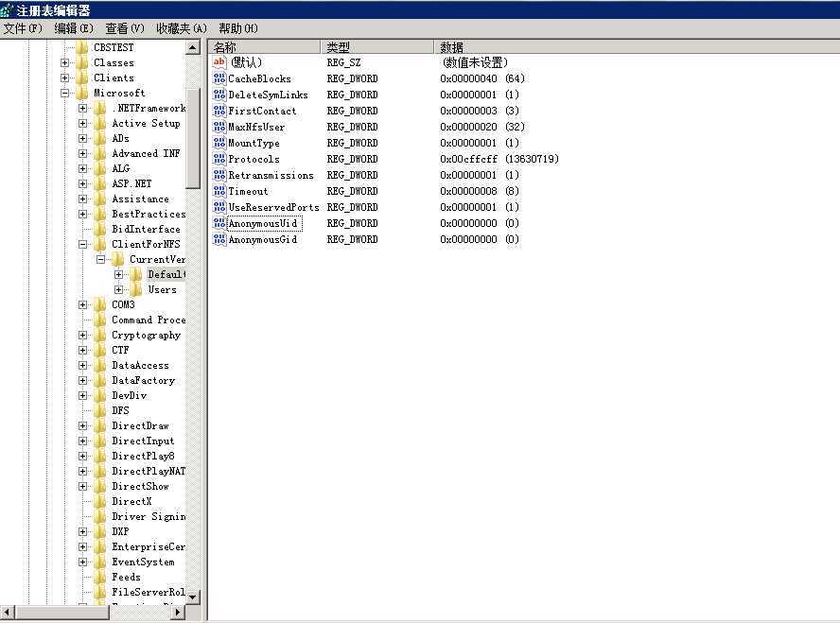
Task: Click the Microsoft folder icon
Action: (82, 94)
